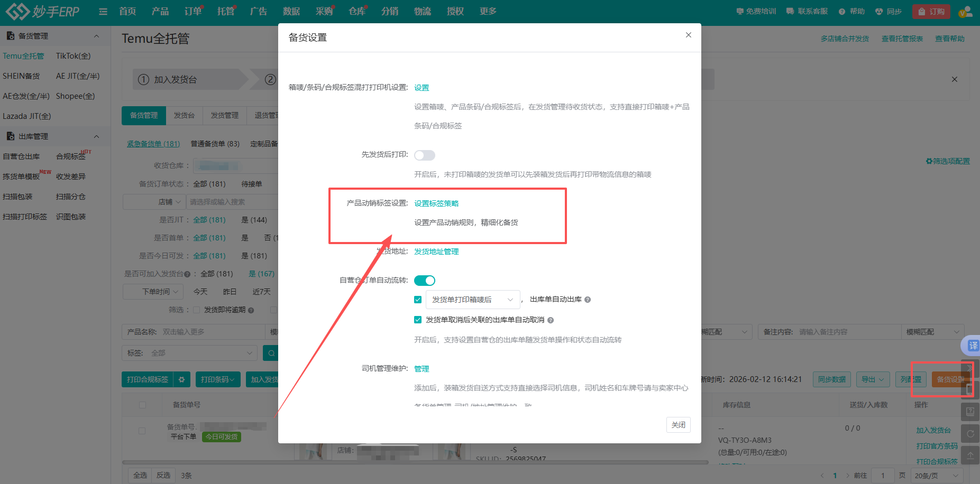This screenshot has width=980, height=484.
Task: Trigger the 同步 sync icon
Action: 878,11
